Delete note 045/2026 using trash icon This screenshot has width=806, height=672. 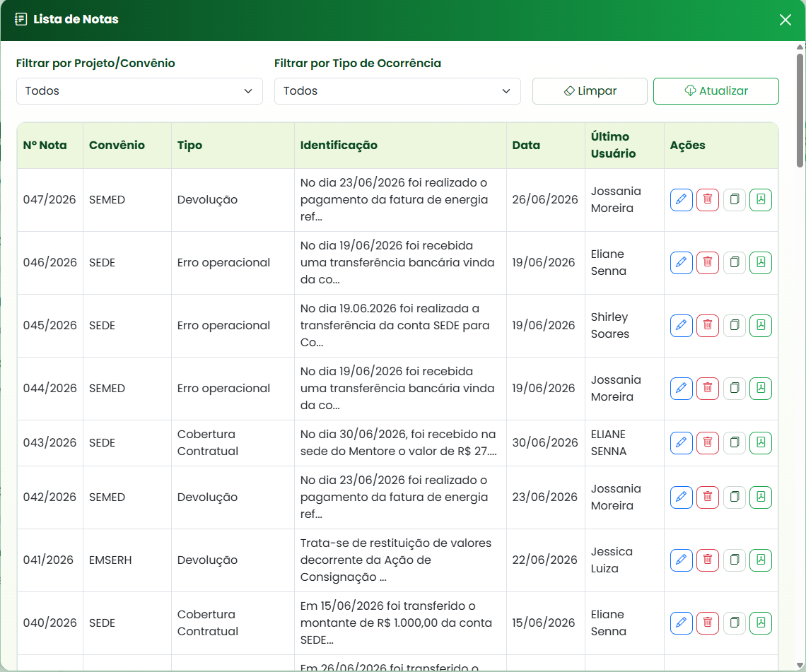[x=708, y=326]
